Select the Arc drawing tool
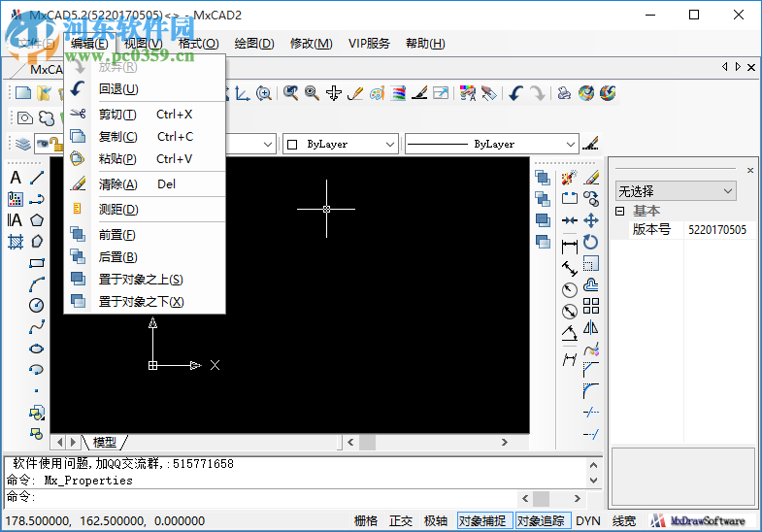The image size is (762, 532). tap(37, 284)
